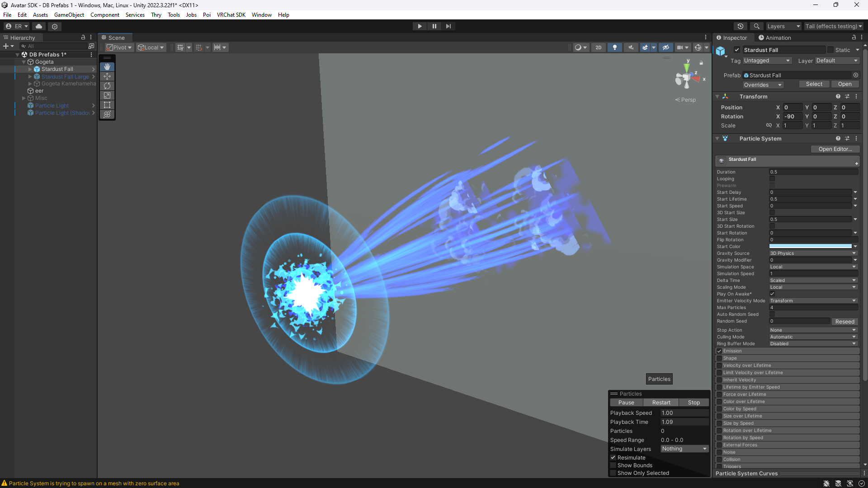Screen dimensions: 868x488
Task: Toggle 2D scene view mode
Action: (x=598, y=47)
